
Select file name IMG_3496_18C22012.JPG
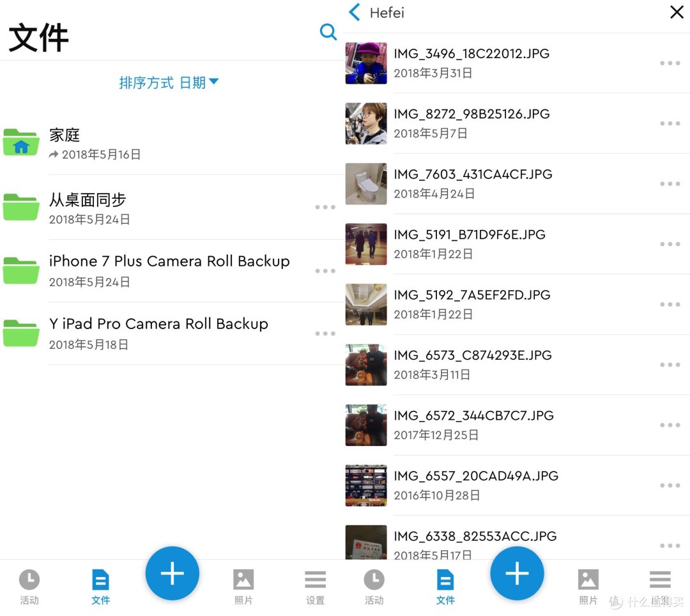[471, 54]
